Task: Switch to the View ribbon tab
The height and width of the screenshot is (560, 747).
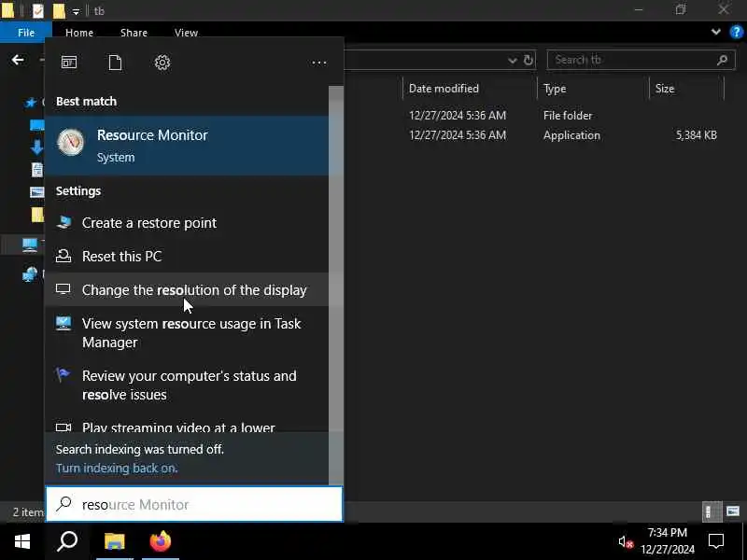Action: point(186,33)
